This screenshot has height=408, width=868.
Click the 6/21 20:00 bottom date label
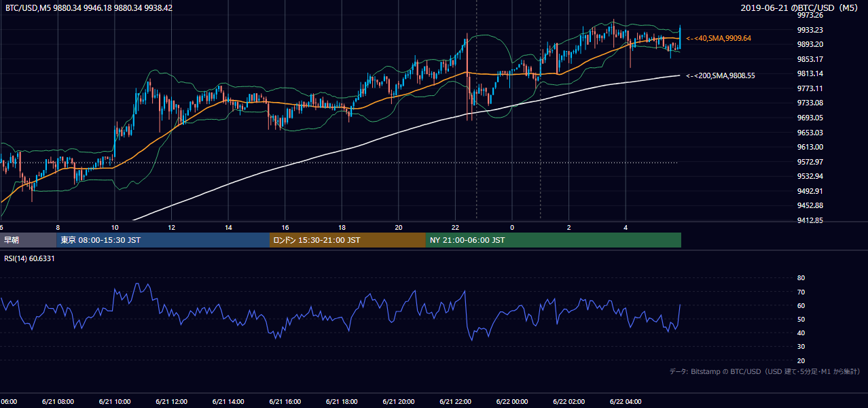point(399,401)
